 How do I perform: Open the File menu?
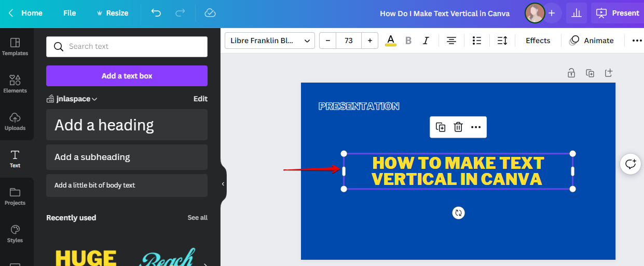(x=70, y=13)
